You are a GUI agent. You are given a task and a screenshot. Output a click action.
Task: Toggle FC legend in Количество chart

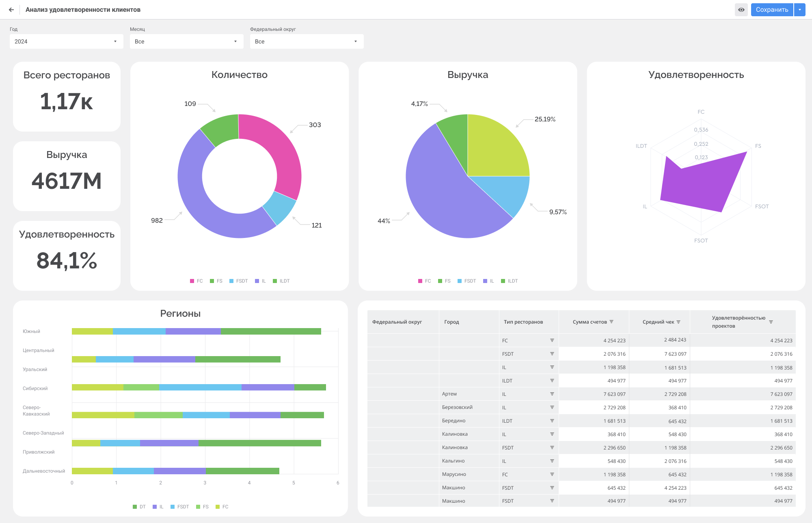point(197,281)
